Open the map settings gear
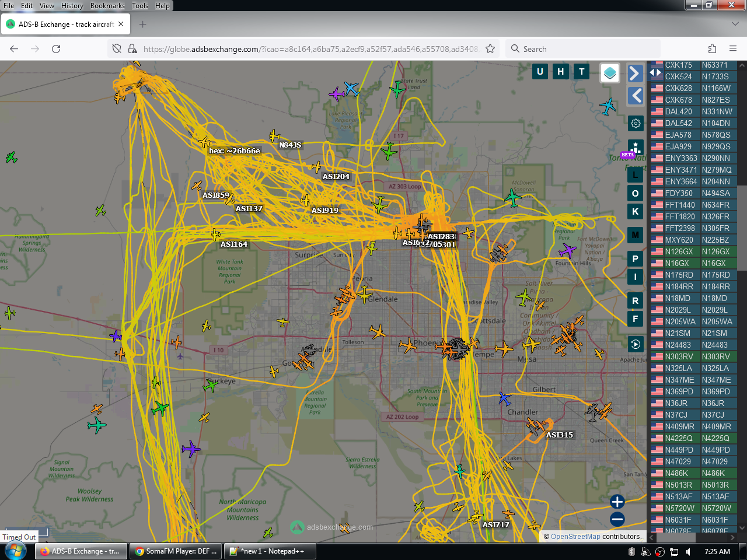 click(636, 123)
